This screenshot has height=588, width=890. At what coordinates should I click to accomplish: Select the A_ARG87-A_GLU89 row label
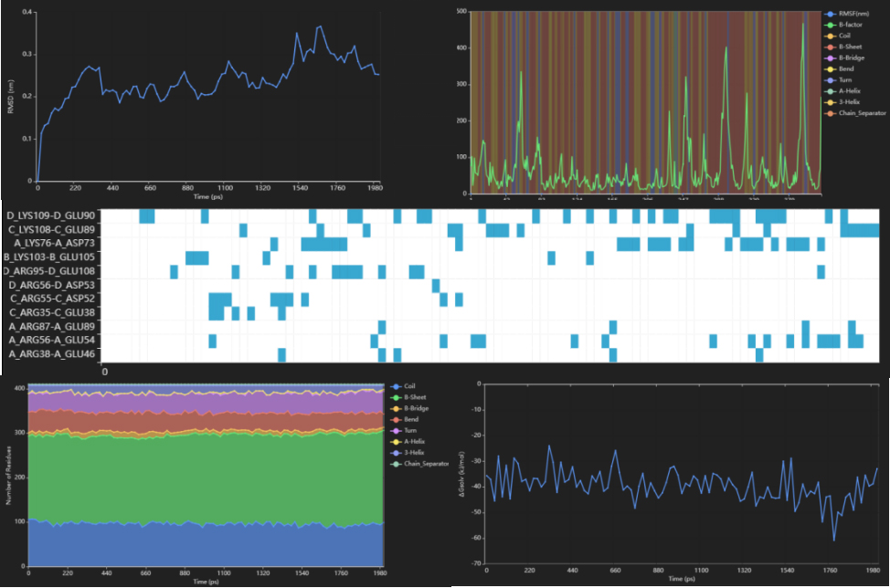click(52, 327)
